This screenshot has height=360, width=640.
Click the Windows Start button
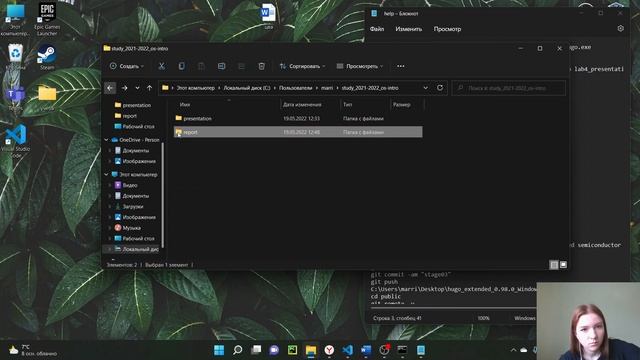[219, 350]
